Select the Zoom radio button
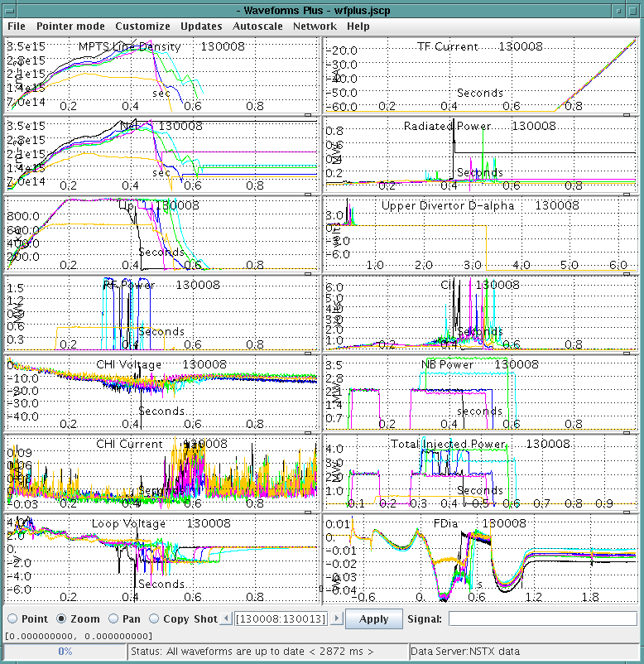This screenshot has height=664, width=644. point(61,618)
